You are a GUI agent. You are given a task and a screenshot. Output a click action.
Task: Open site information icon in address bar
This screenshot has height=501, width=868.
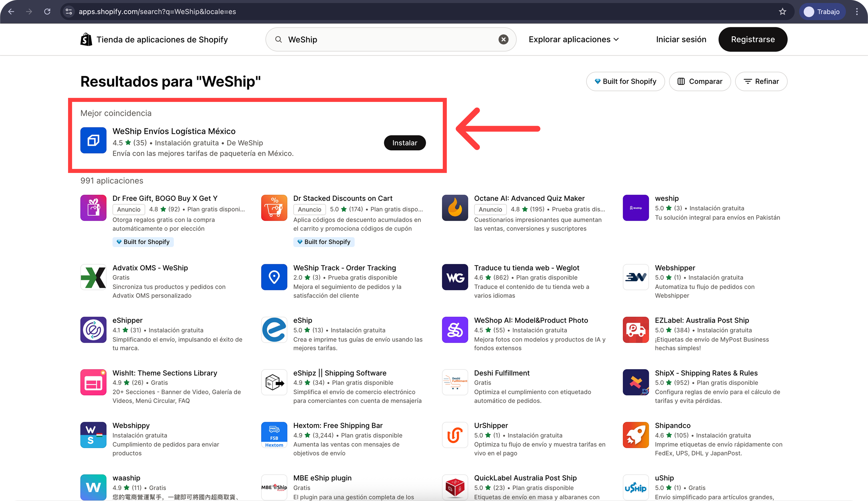pos(69,12)
